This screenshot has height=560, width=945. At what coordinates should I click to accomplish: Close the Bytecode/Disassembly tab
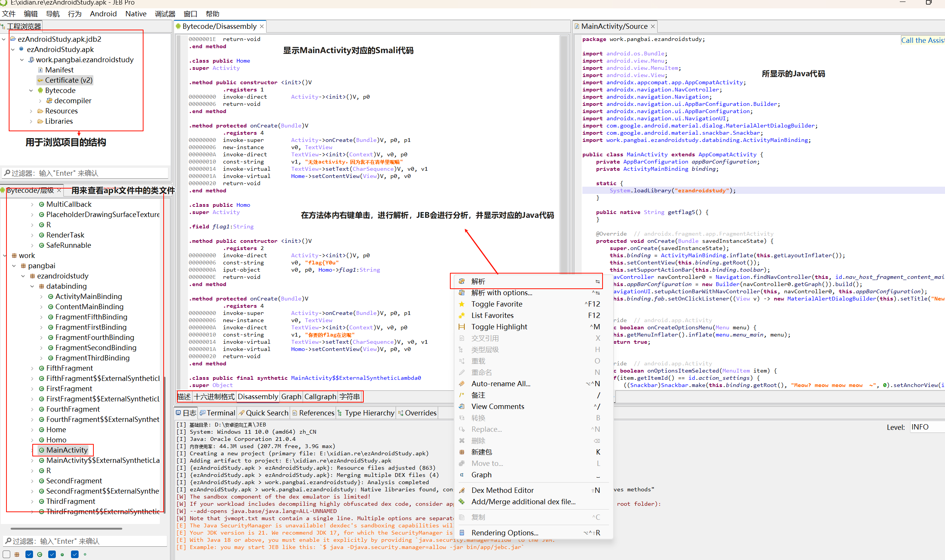coord(262,26)
